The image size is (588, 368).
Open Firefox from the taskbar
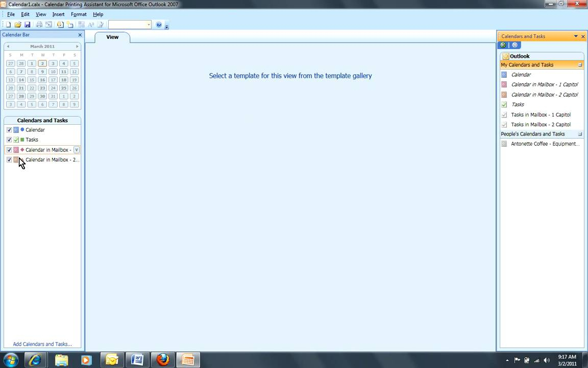point(163,360)
